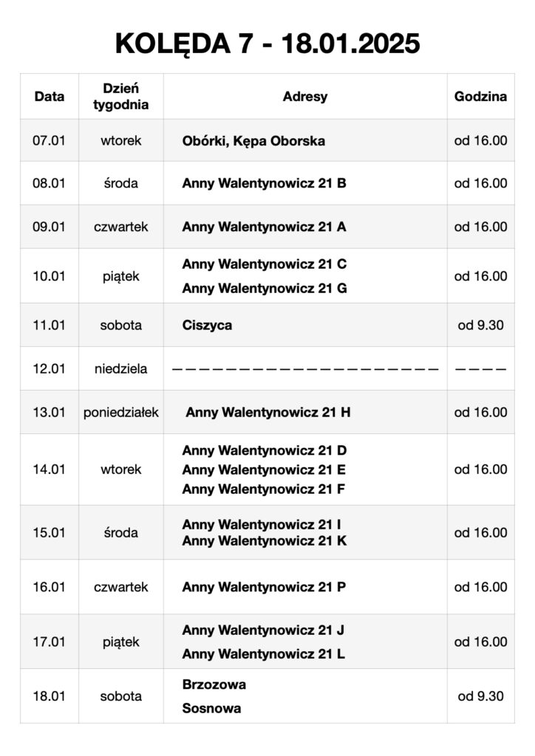This screenshot has width=535, height=756.
Task: Click "Anny Walentynowicz 21 H" address
Action: point(267,412)
